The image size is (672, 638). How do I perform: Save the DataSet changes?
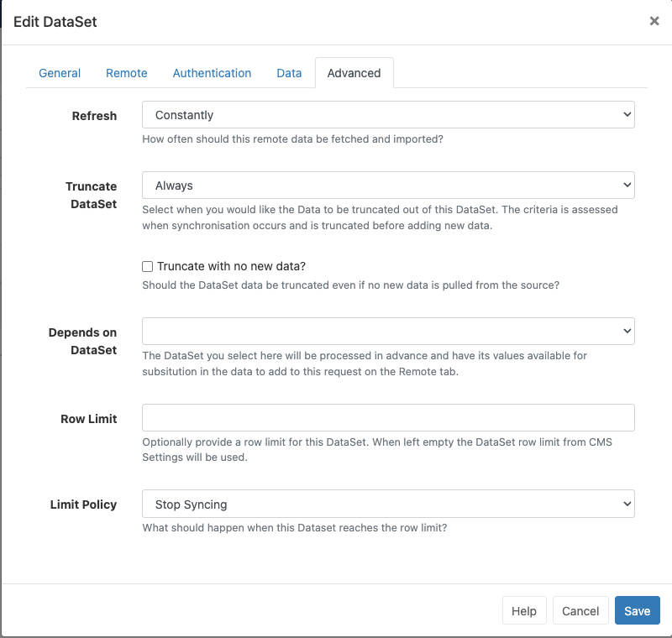(637, 610)
